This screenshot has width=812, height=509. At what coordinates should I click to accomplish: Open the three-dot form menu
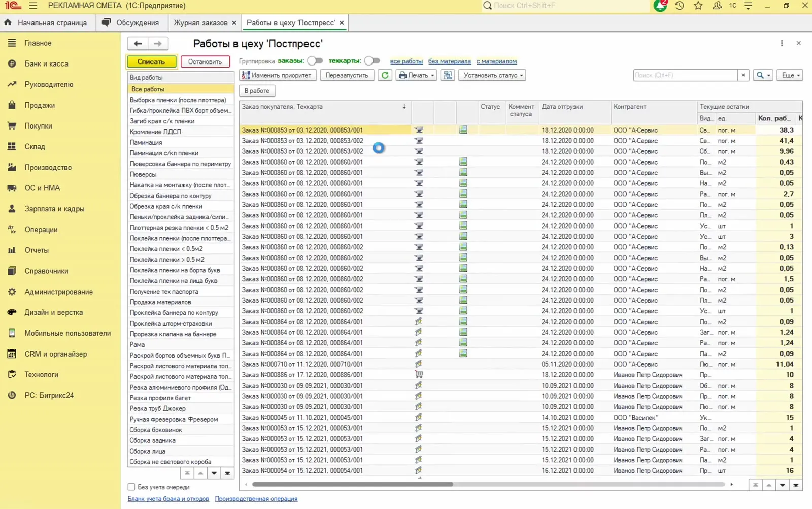click(782, 43)
